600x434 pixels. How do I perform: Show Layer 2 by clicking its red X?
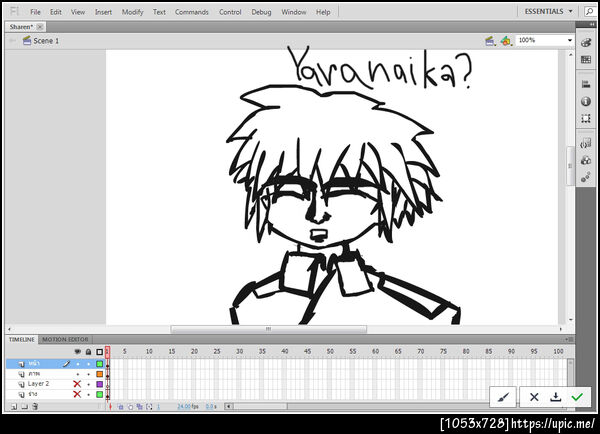77,384
